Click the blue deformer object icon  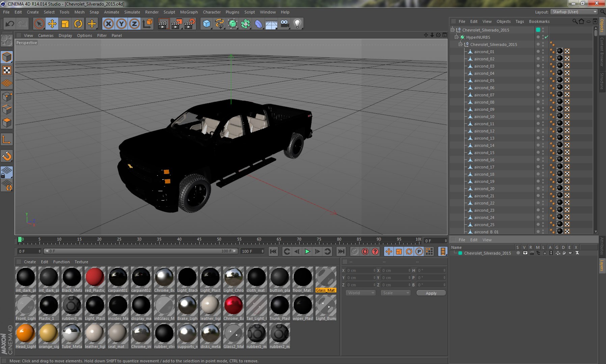click(258, 24)
